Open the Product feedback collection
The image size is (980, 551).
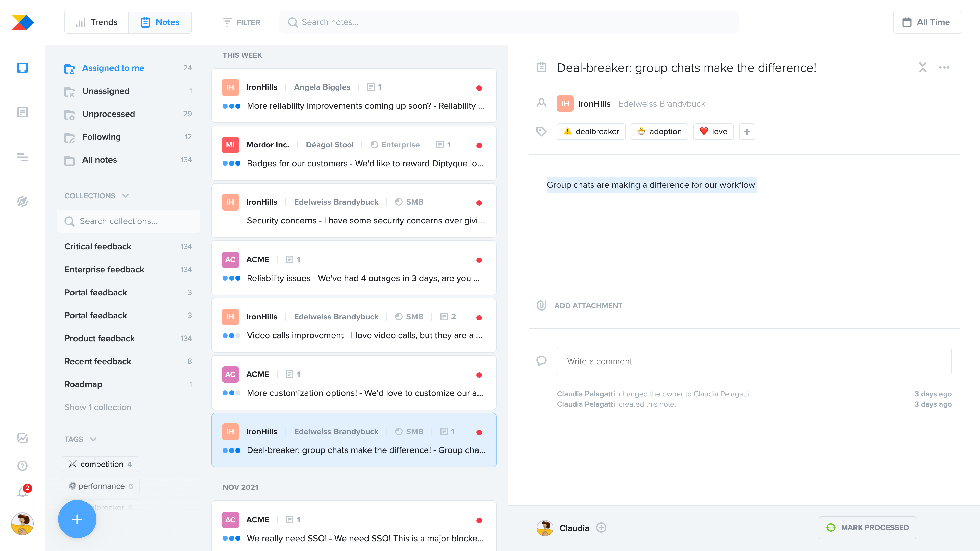[128, 338]
